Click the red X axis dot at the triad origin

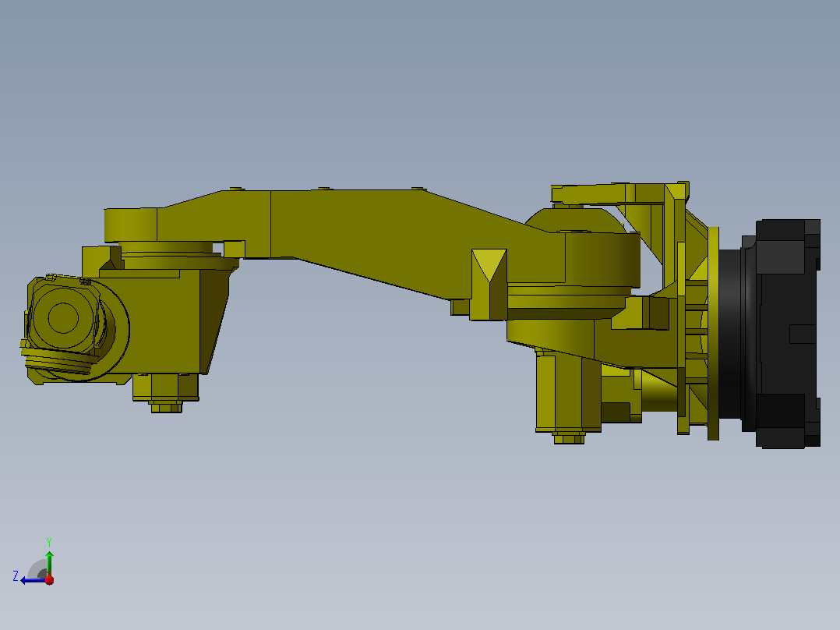[x=49, y=579]
